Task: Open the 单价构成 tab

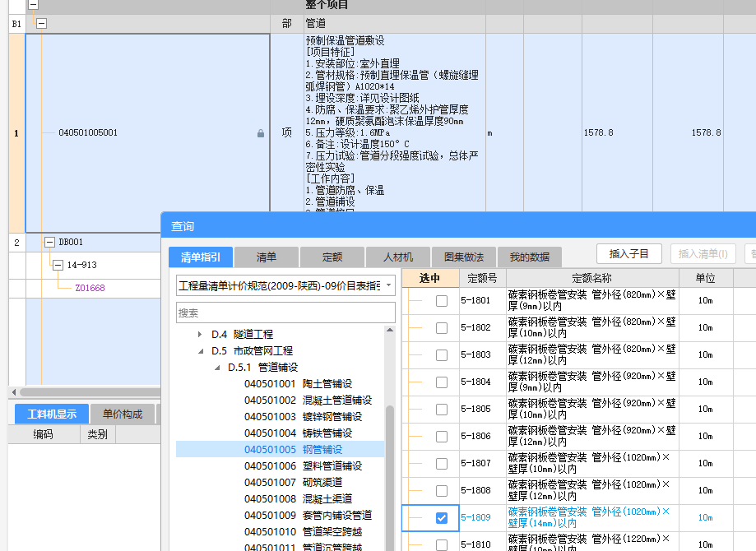Action: 123,414
